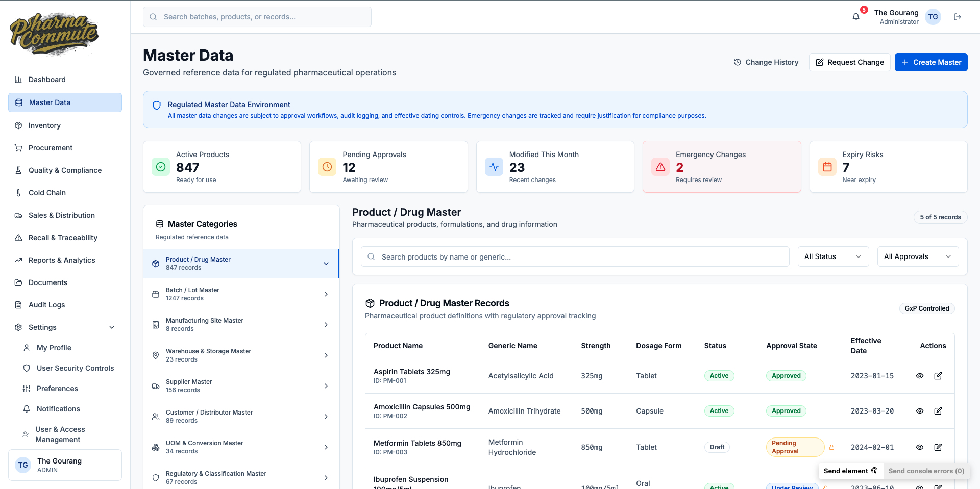Open Reports & Analytics
Viewport: 980px width, 489px height.
pos(65,260)
